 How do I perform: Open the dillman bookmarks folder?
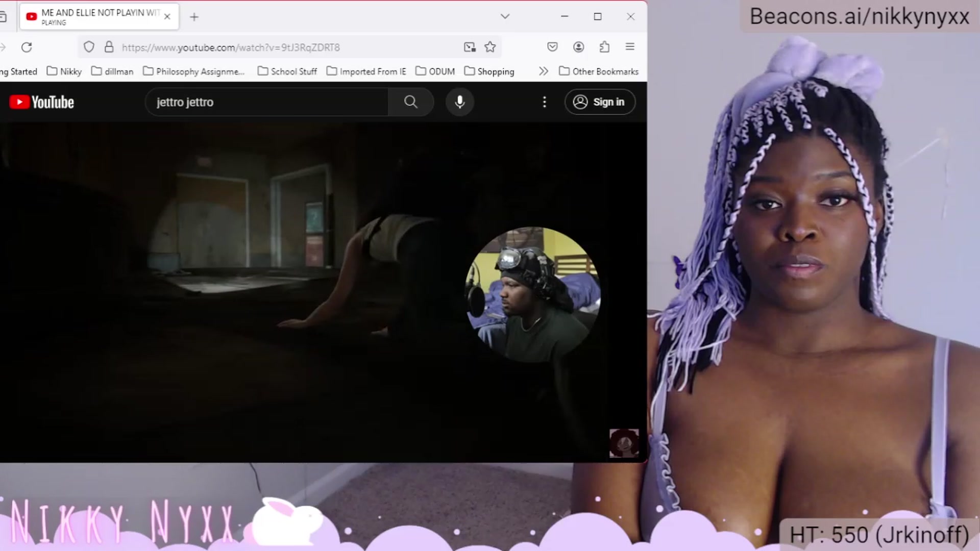click(x=112, y=71)
